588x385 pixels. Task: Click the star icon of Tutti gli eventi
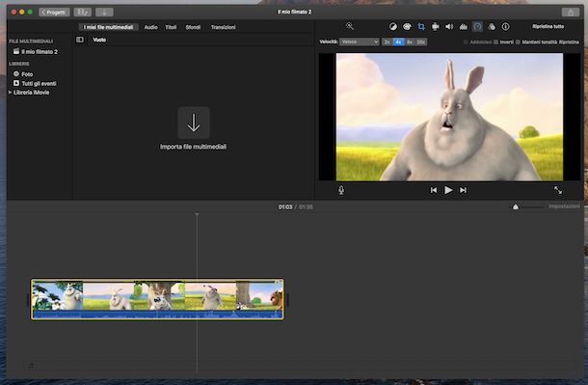pos(16,83)
